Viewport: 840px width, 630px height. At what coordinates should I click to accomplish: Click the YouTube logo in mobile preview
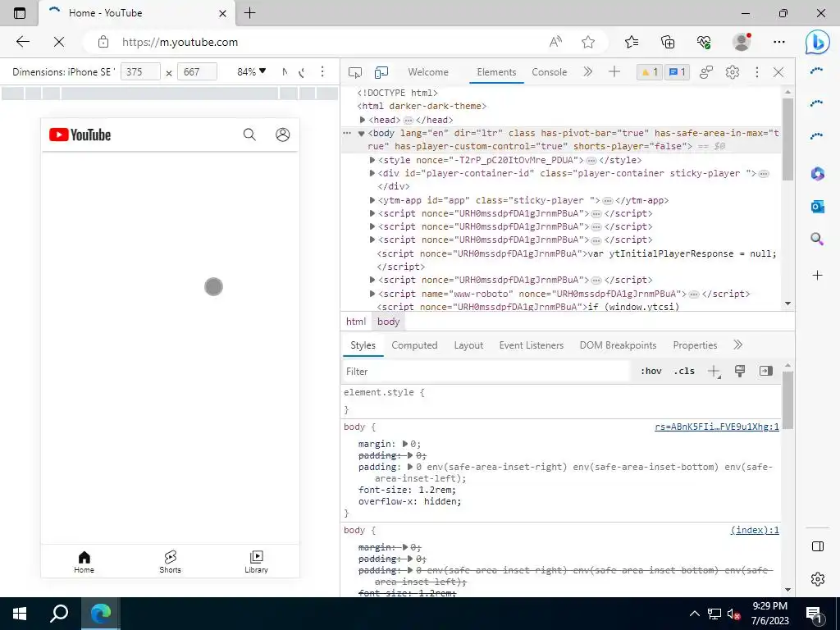80,135
